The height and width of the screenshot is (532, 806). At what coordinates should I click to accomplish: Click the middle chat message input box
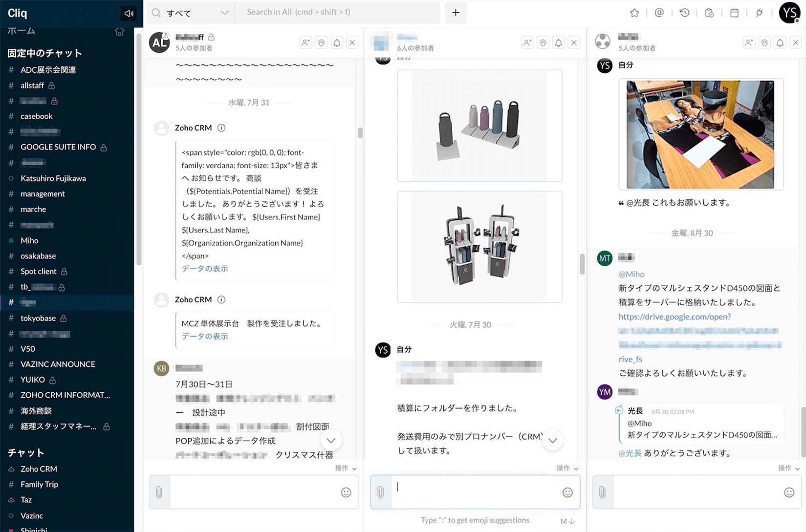475,492
